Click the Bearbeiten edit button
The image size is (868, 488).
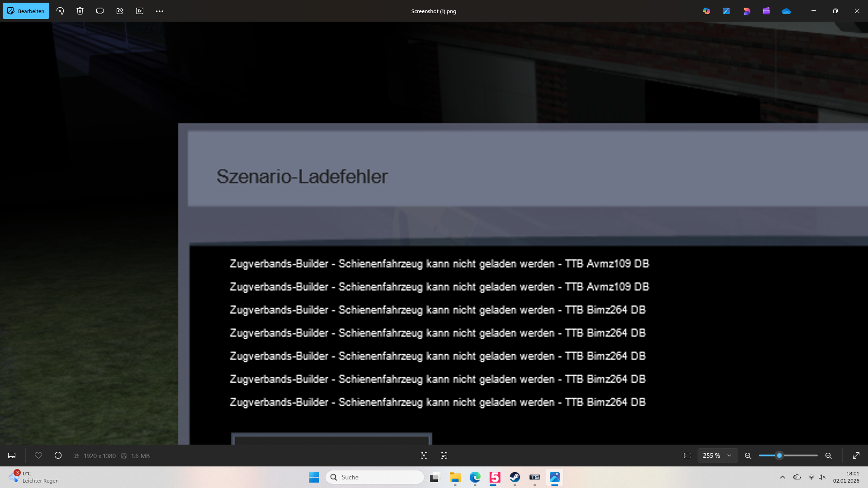click(26, 11)
